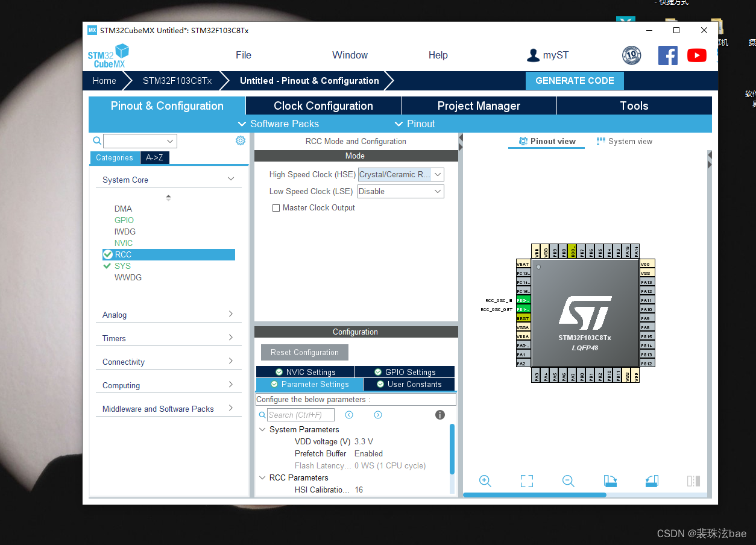The height and width of the screenshot is (545, 756).
Task: Click the NRST pin on the chip
Action: (523, 318)
